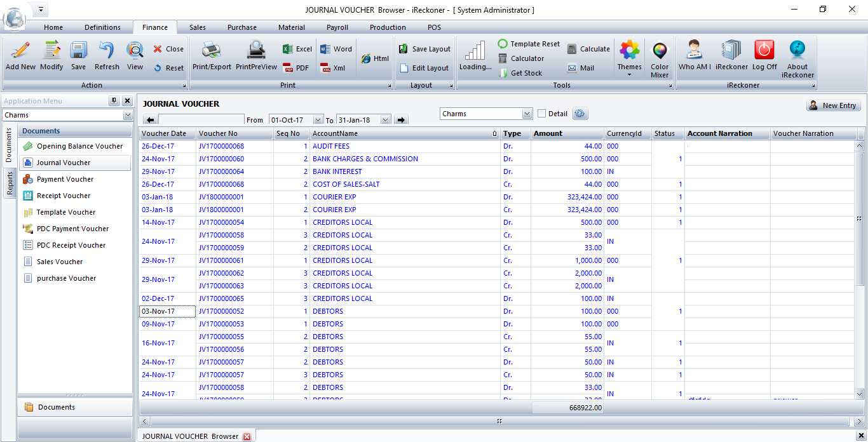Click the Print/Export printer icon
Image resolution: width=868 pixels, height=442 pixels.
212,51
